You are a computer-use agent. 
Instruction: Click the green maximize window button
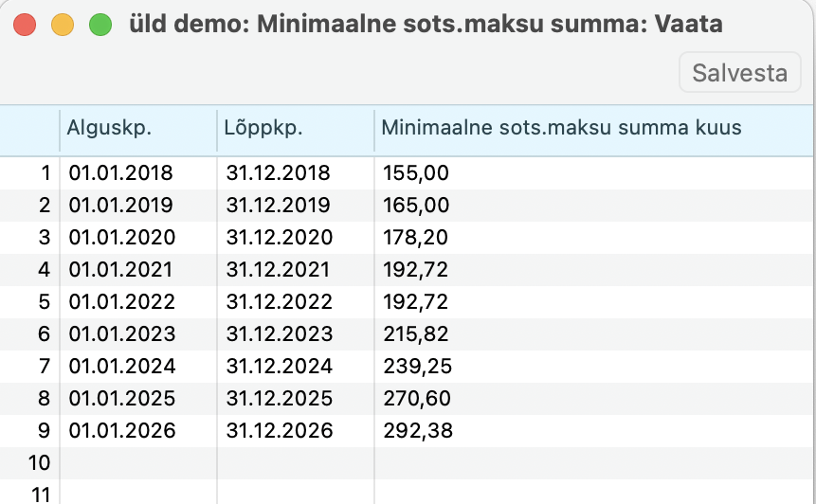pos(100,25)
